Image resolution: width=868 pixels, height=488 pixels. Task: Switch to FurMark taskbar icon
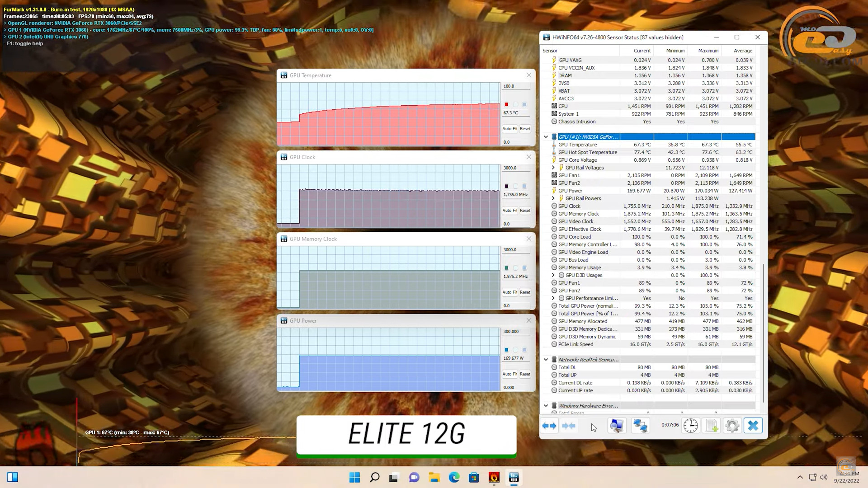tap(494, 477)
